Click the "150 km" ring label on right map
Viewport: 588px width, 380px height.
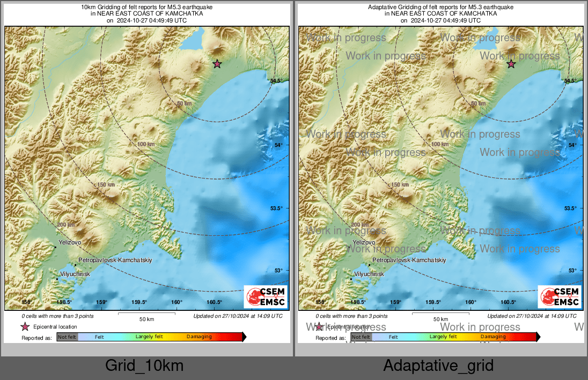tap(400, 185)
